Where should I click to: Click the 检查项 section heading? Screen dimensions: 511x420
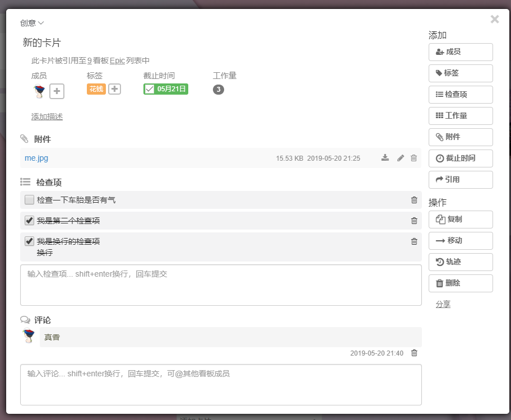49,183
